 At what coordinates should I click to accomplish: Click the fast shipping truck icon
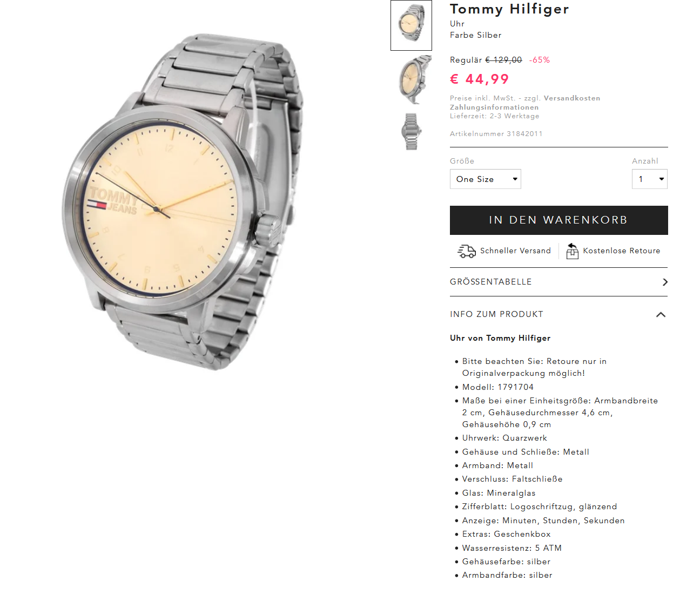467,251
